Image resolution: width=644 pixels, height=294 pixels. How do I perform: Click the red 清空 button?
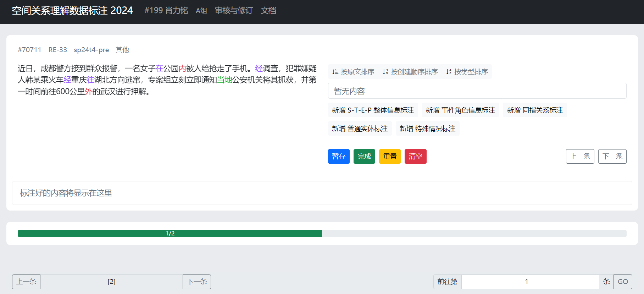(415, 156)
